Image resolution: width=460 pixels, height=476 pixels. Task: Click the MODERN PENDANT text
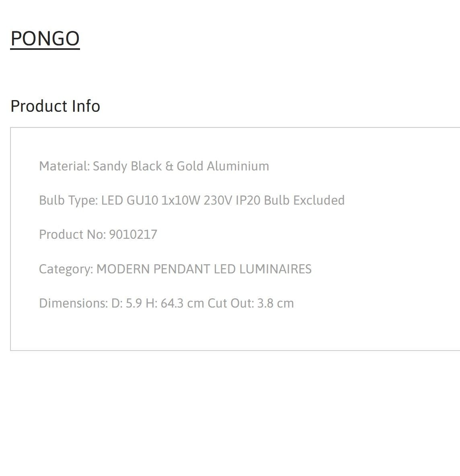(153, 269)
